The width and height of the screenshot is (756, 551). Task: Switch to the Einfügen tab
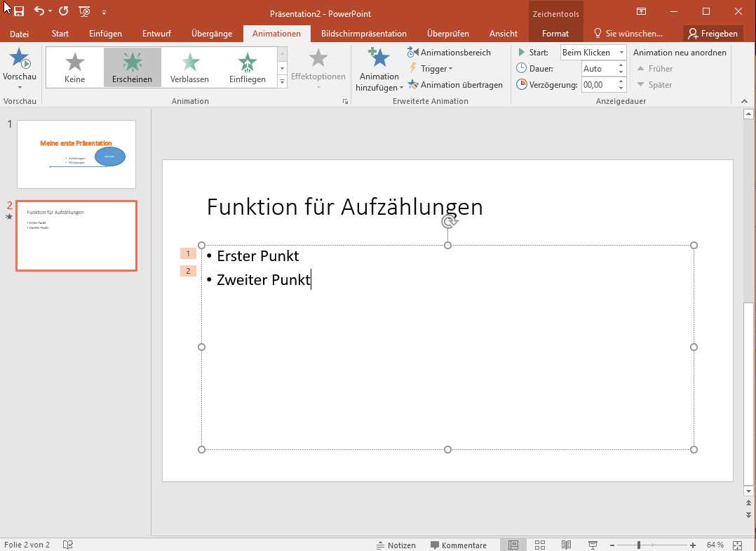pyautogui.click(x=105, y=34)
